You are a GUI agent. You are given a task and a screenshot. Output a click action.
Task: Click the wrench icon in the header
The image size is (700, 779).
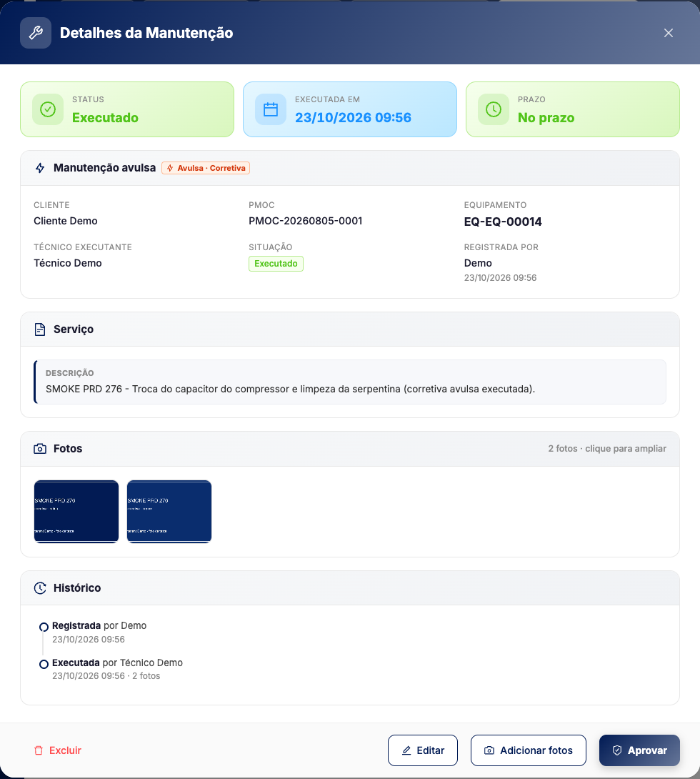click(x=36, y=33)
